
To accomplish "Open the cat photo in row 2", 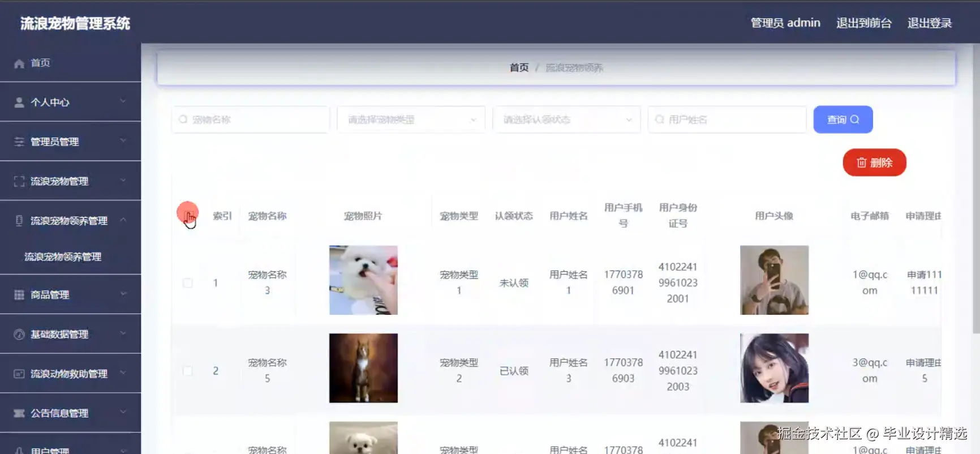I will tap(363, 368).
